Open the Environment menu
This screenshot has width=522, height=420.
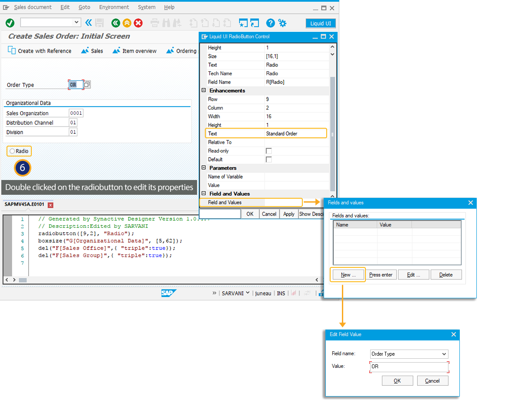(114, 7)
